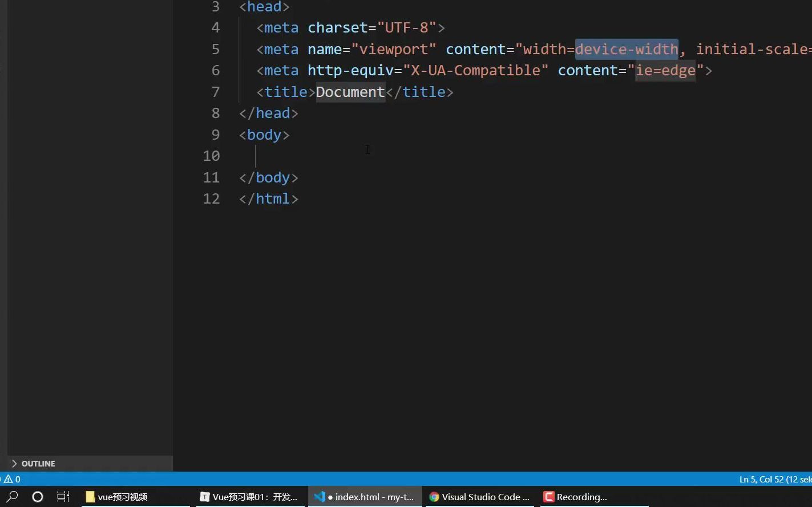Click line number 7 in the gutter
This screenshot has height=507, width=812.
click(215, 92)
